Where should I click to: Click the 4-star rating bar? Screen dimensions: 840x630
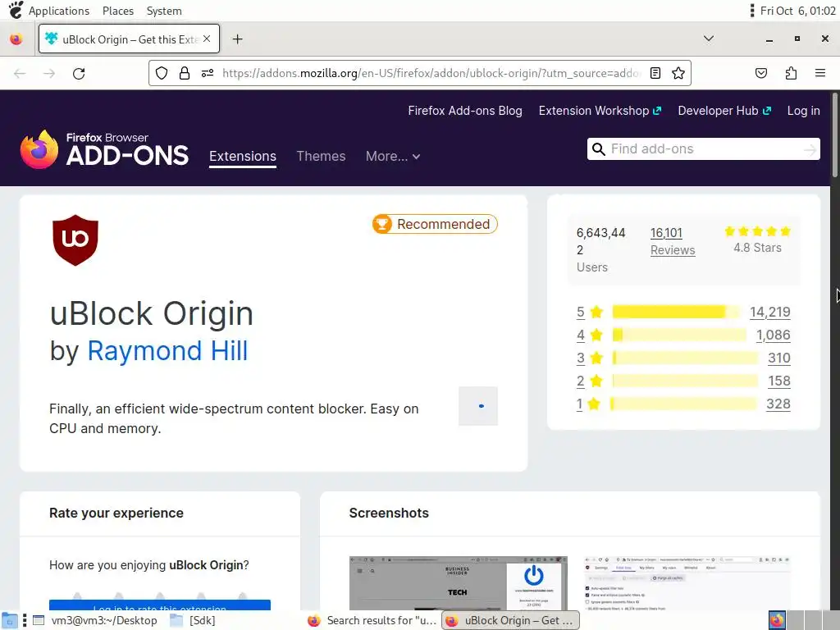(x=679, y=335)
